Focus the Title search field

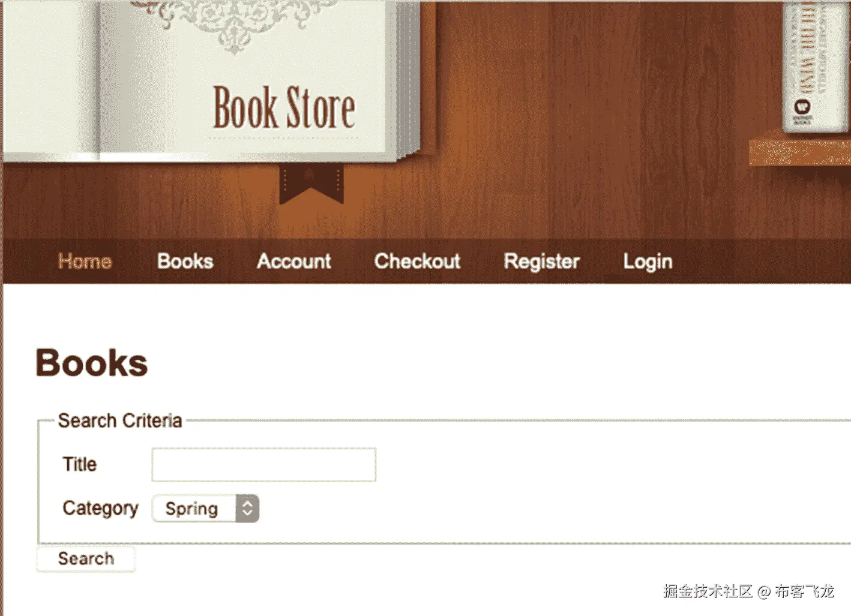pyautogui.click(x=263, y=464)
